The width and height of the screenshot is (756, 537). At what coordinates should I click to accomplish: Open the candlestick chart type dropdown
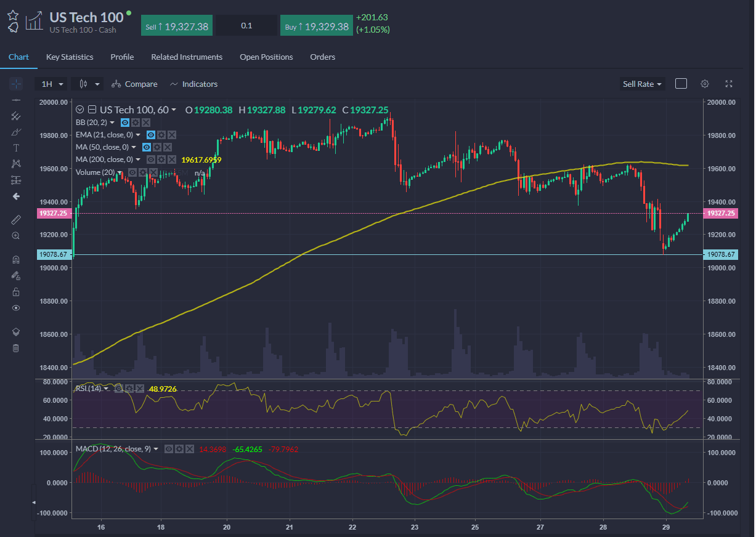(86, 84)
